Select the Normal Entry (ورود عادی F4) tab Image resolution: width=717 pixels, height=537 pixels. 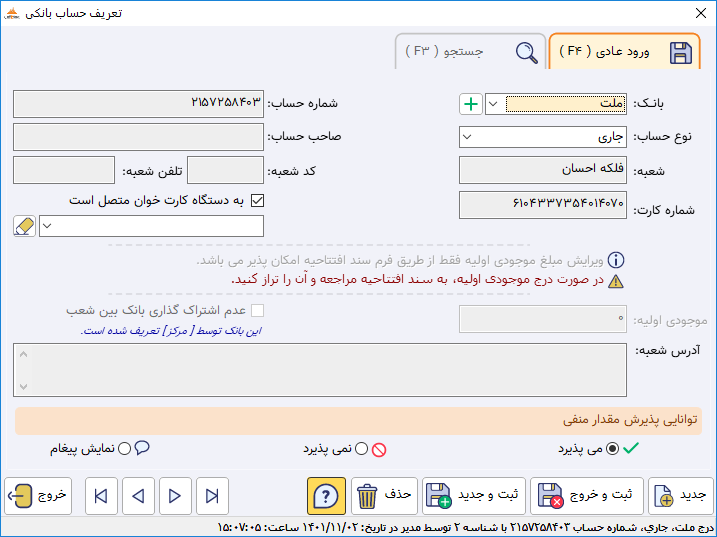click(x=625, y=52)
